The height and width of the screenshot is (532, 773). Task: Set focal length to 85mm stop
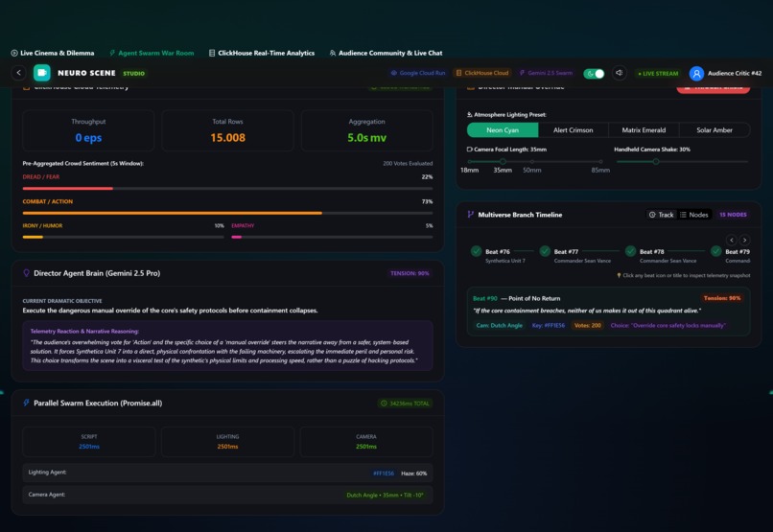600,162
